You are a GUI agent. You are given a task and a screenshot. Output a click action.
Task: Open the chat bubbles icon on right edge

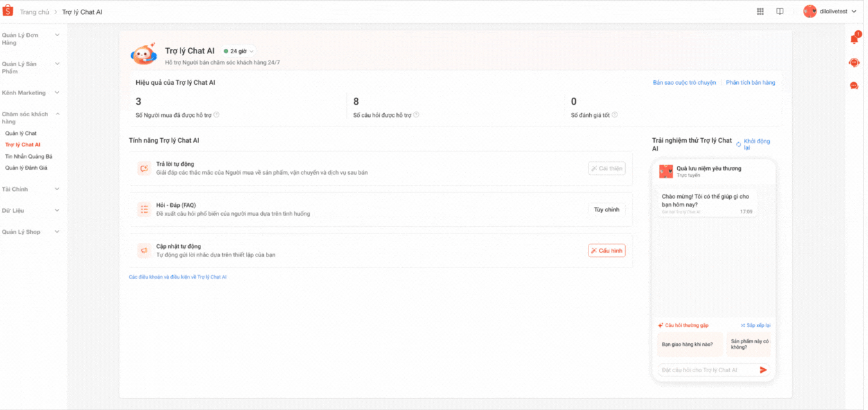click(x=854, y=85)
